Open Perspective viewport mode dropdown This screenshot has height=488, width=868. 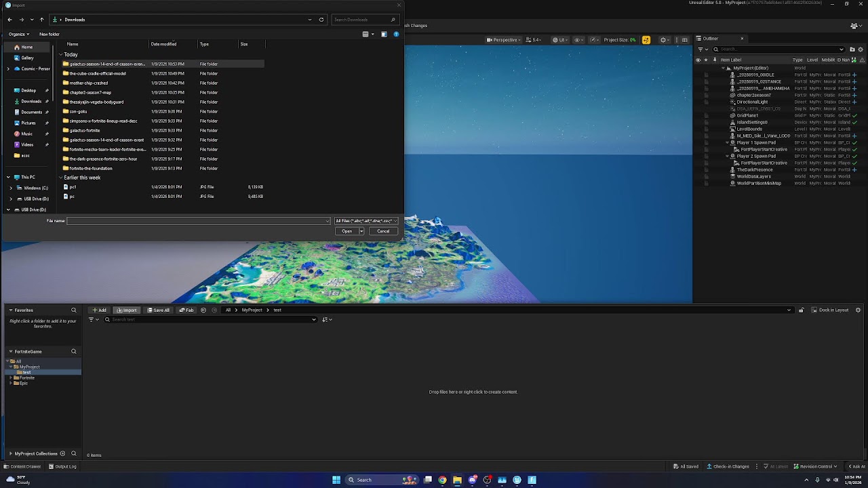(x=502, y=40)
